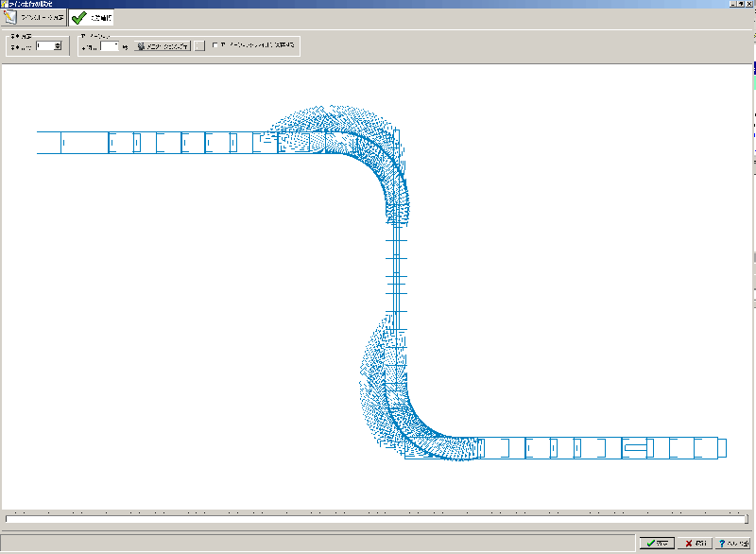
Task: Select the green checkmark toolbar tab
Action: coord(91,18)
